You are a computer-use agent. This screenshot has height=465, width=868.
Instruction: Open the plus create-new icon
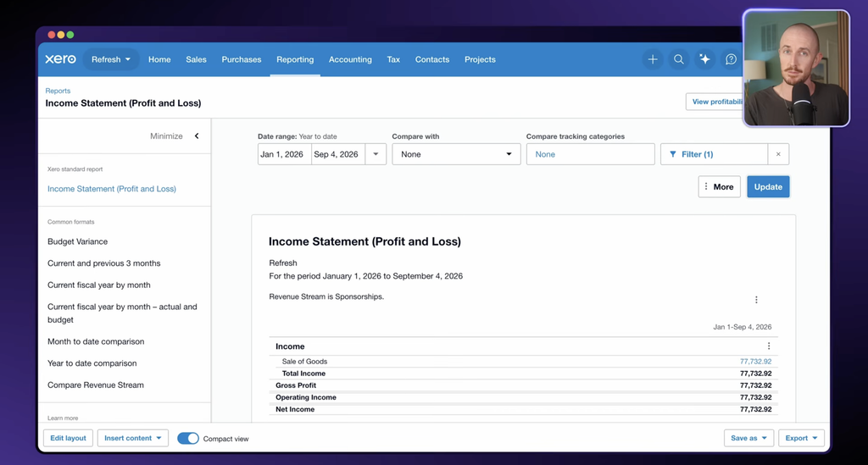(x=653, y=59)
